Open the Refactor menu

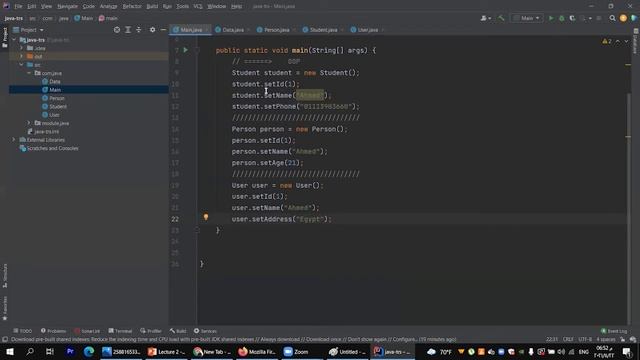click(x=132, y=7)
